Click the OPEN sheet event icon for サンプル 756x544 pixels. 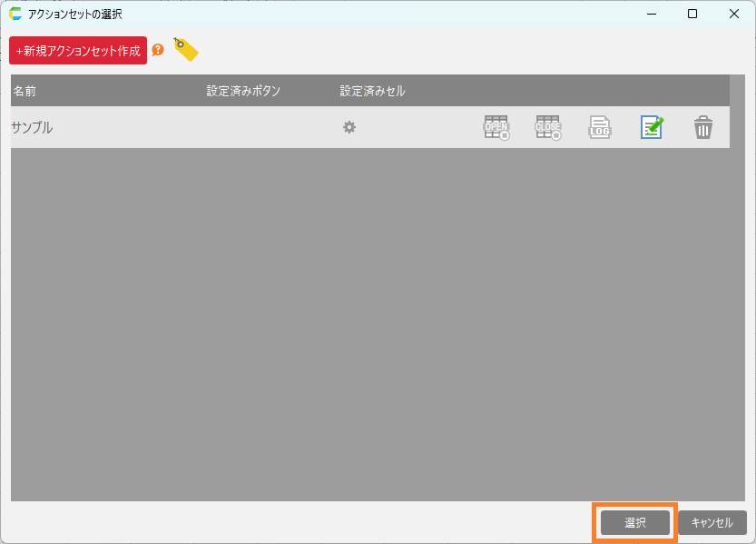click(x=496, y=128)
